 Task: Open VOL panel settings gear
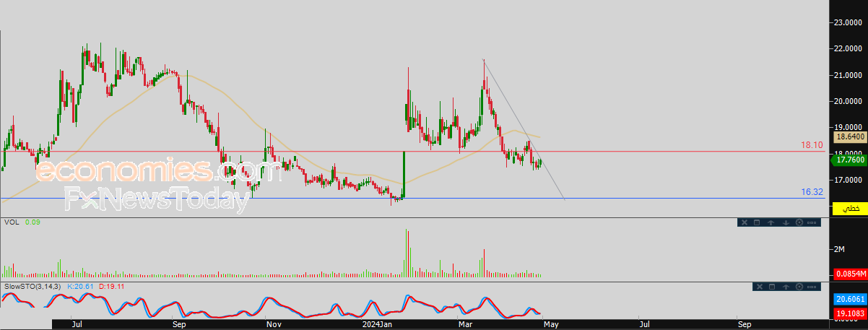(x=799, y=222)
